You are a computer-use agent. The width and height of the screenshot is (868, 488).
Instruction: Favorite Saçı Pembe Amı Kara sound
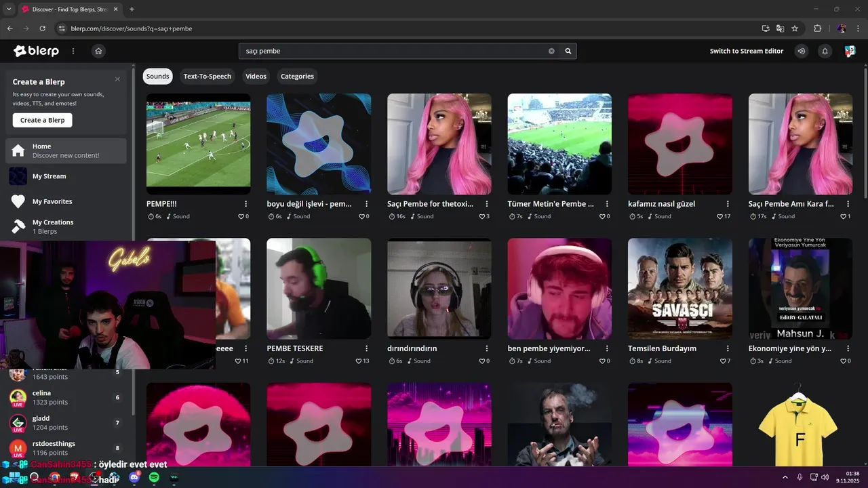[843, 216]
